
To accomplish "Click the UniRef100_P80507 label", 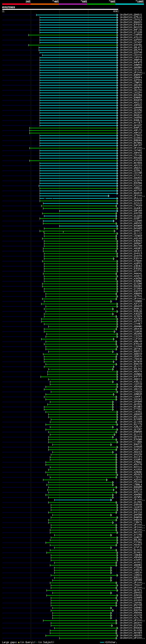I will coord(131,545).
